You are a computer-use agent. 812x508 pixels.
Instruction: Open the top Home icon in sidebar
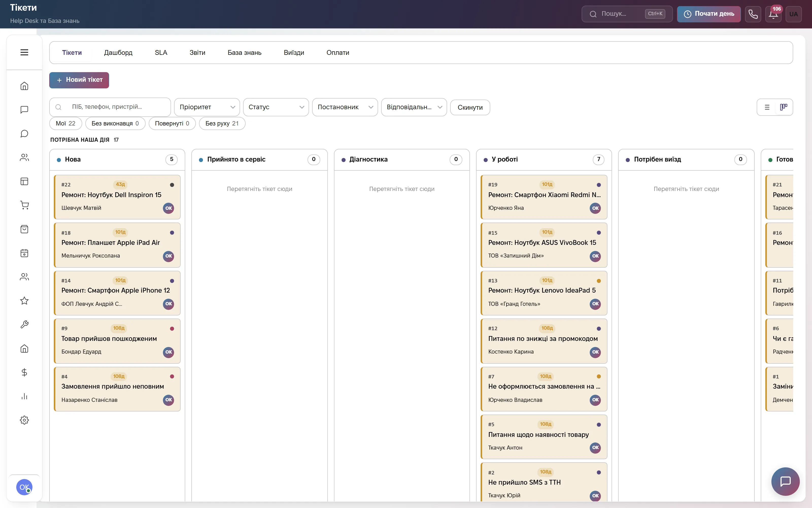24,86
